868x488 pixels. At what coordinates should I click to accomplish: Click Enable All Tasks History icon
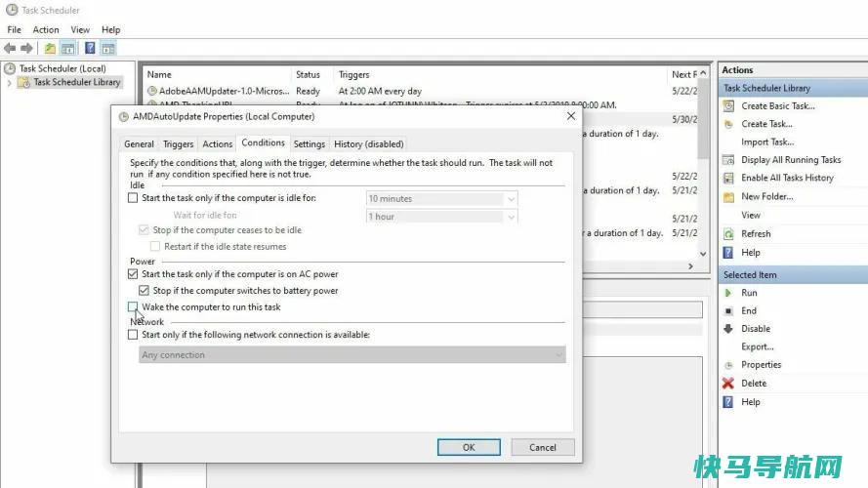[x=728, y=178]
